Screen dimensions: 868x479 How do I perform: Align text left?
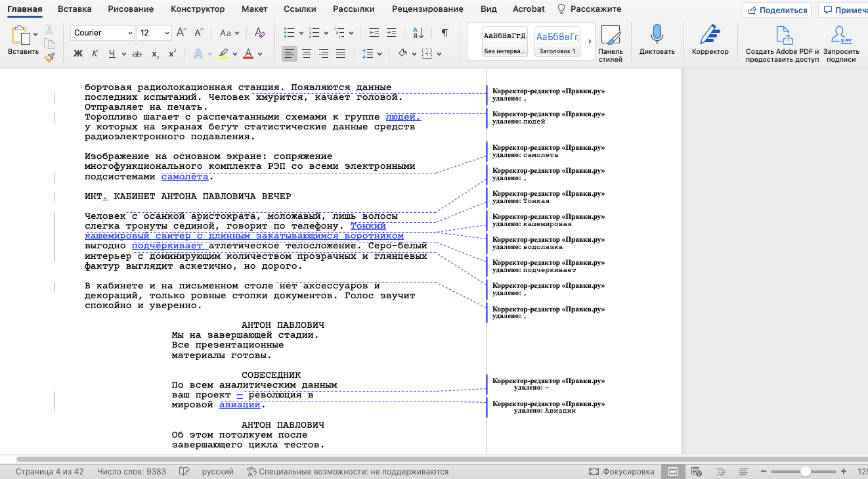pos(290,54)
